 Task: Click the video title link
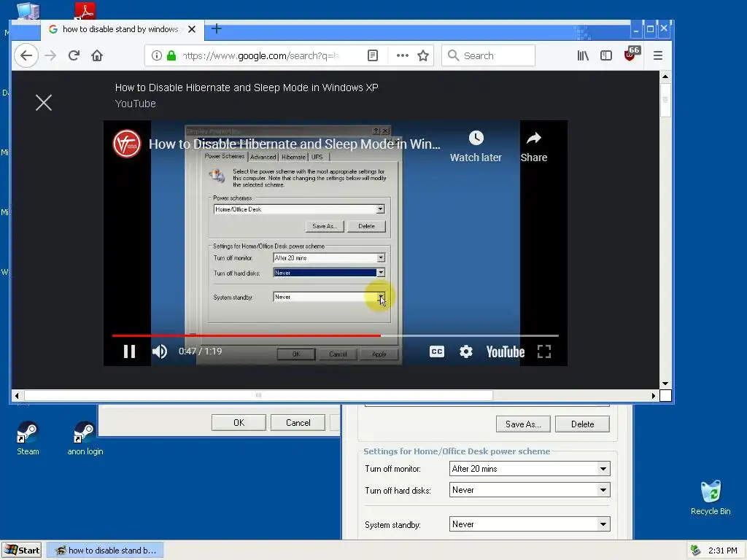click(x=295, y=144)
